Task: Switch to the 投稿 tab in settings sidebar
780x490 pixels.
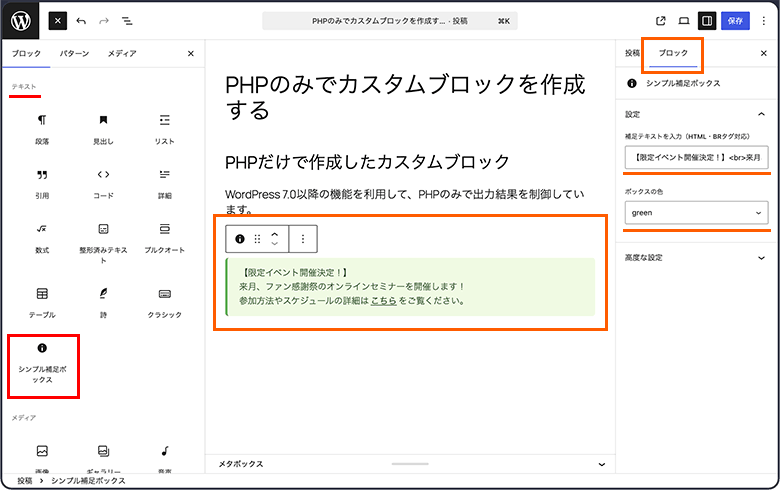Action: point(632,53)
